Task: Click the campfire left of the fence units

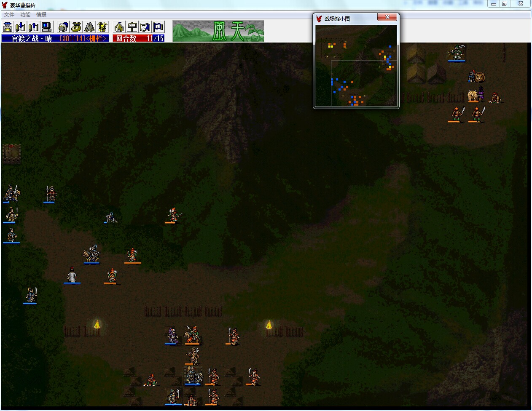Action: [x=97, y=324]
